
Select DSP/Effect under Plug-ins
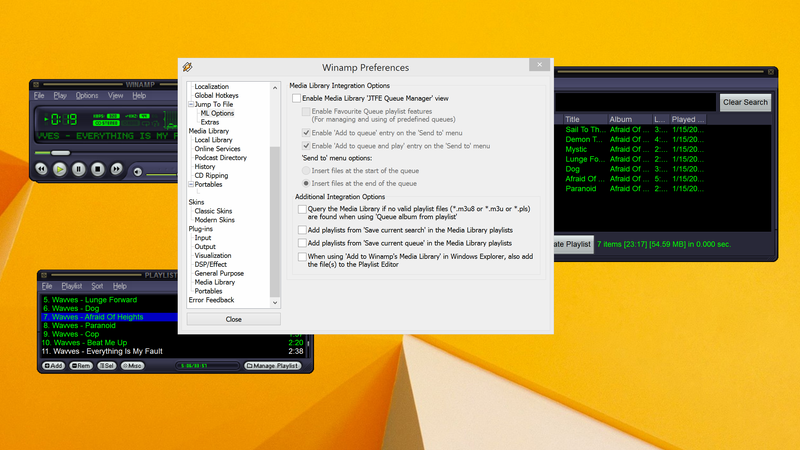coord(210,264)
